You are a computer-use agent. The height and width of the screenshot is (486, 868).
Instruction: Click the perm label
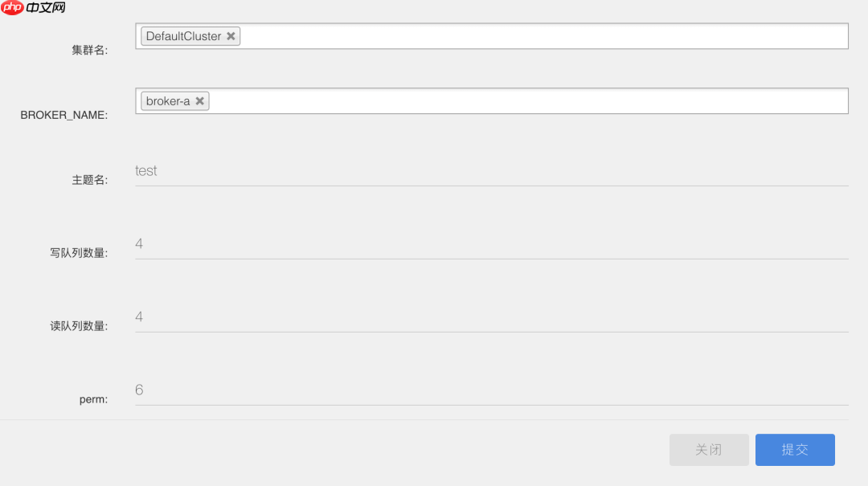pos(93,399)
